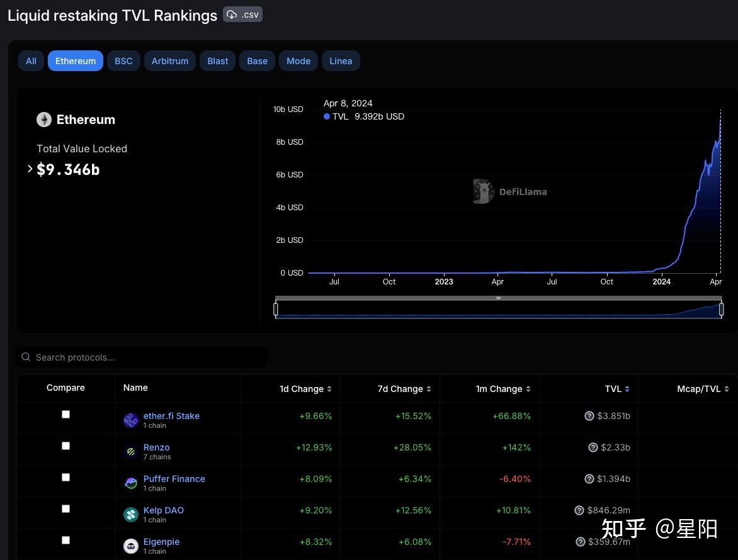The image size is (738, 560).
Task: Check the compare box for Eigenpie
Action: point(66,540)
